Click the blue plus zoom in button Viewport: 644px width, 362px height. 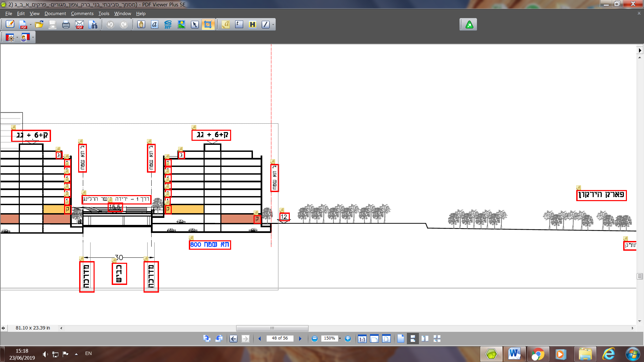point(348,339)
